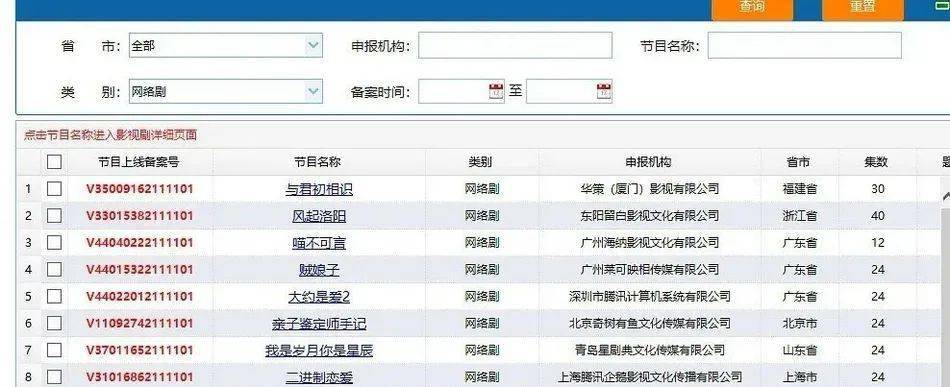
Task: Select record number V31016862111101
Action: click(x=139, y=377)
